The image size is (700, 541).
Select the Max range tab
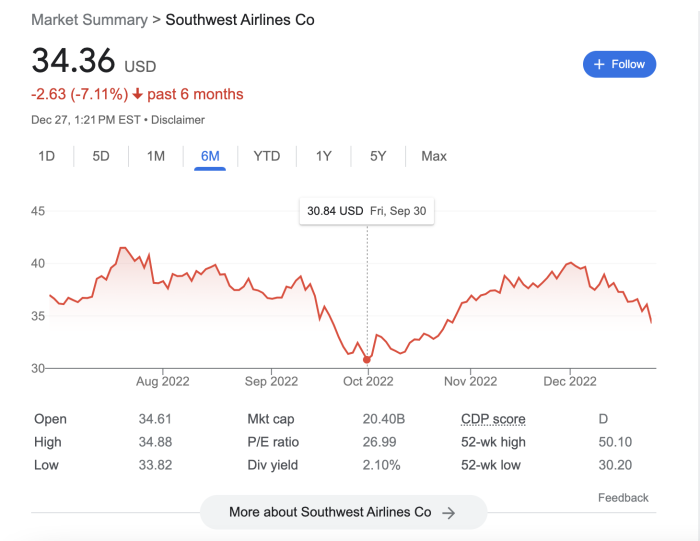434,156
